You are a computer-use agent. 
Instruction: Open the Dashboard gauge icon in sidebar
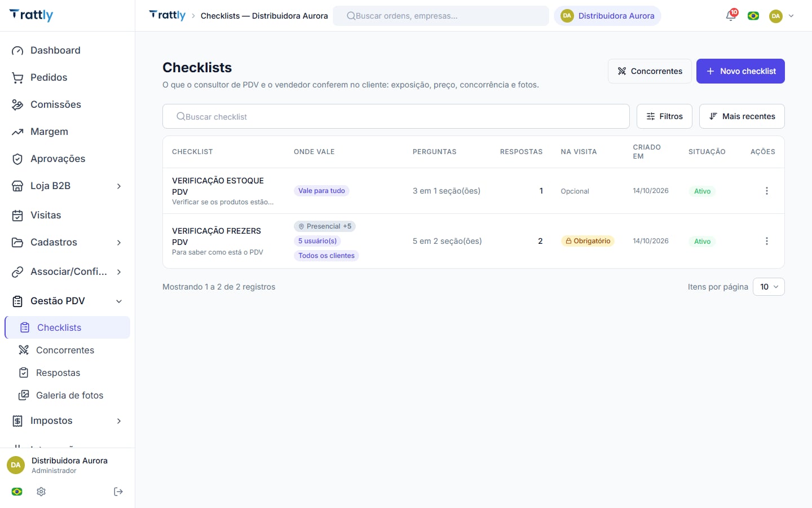[17, 50]
